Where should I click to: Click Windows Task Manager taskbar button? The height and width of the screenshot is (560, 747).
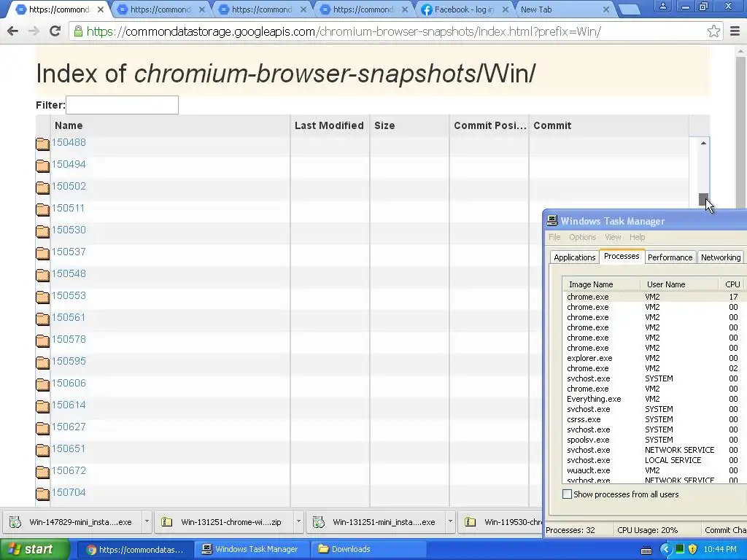251,550
